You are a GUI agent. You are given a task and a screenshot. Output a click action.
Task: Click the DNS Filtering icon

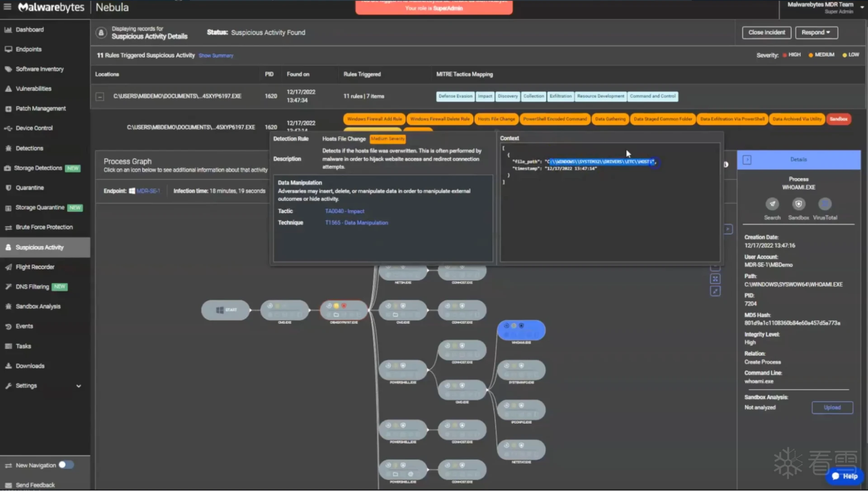[x=8, y=287]
